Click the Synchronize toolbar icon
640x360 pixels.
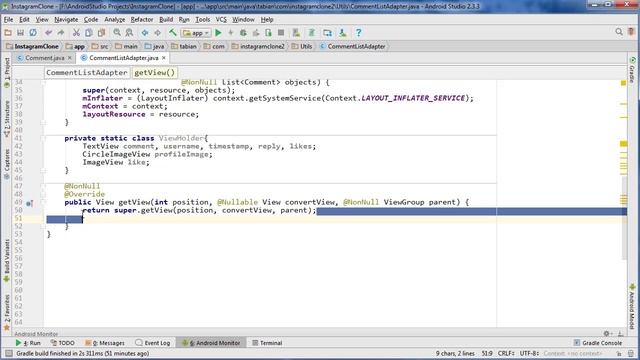[33, 33]
